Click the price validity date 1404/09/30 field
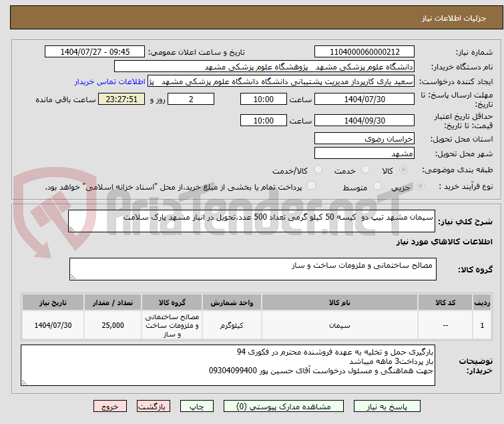Viewport: 504px width, 424px height. (364, 121)
